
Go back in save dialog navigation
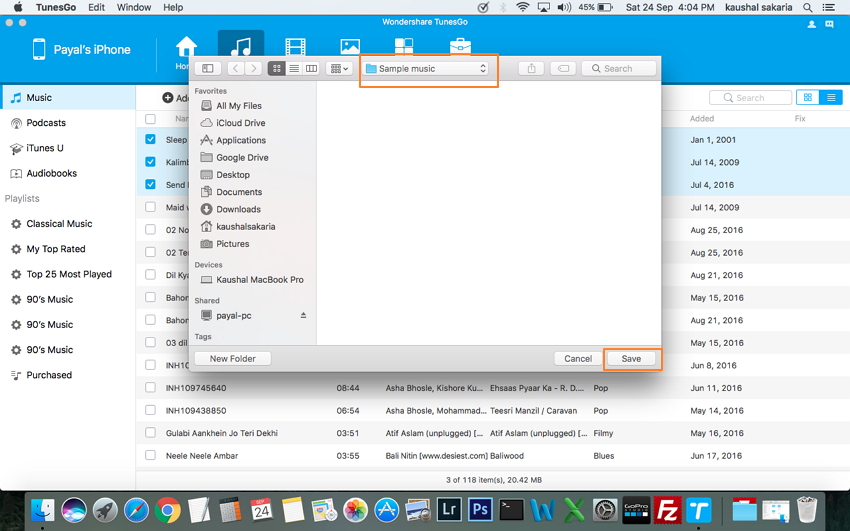(235, 68)
